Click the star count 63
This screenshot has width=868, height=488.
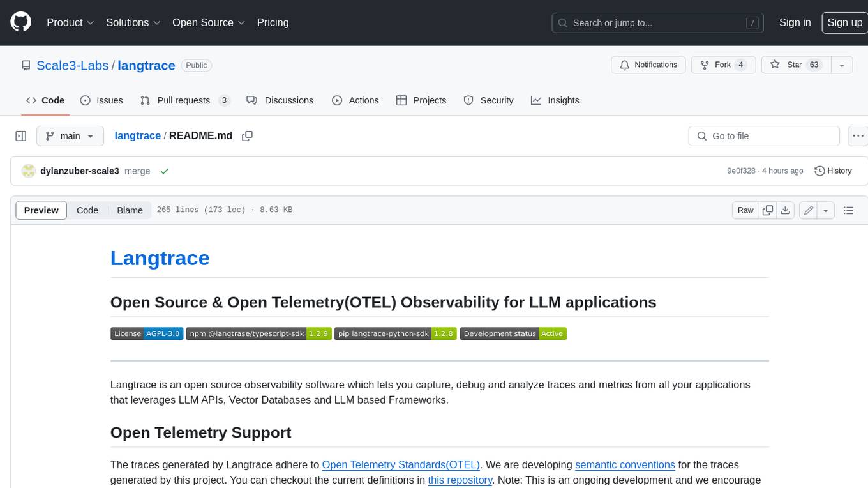click(814, 65)
